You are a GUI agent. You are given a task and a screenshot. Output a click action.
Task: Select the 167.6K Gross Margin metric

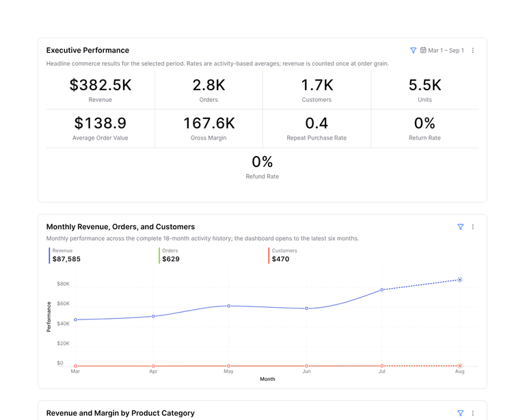coord(208,129)
